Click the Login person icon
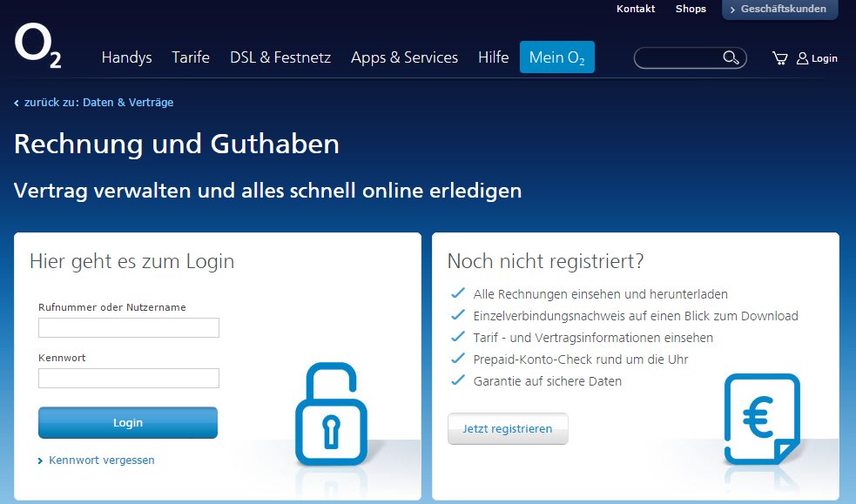The width and height of the screenshot is (856, 504). pos(802,58)
